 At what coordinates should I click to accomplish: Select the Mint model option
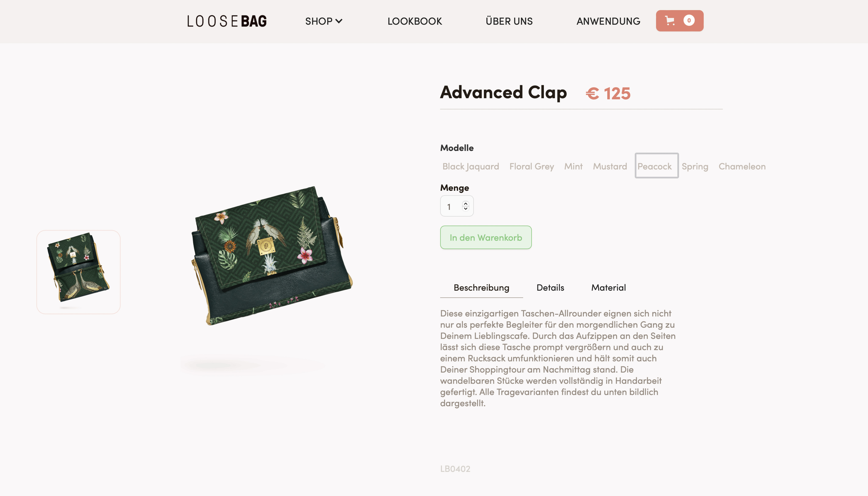[573, 166]
